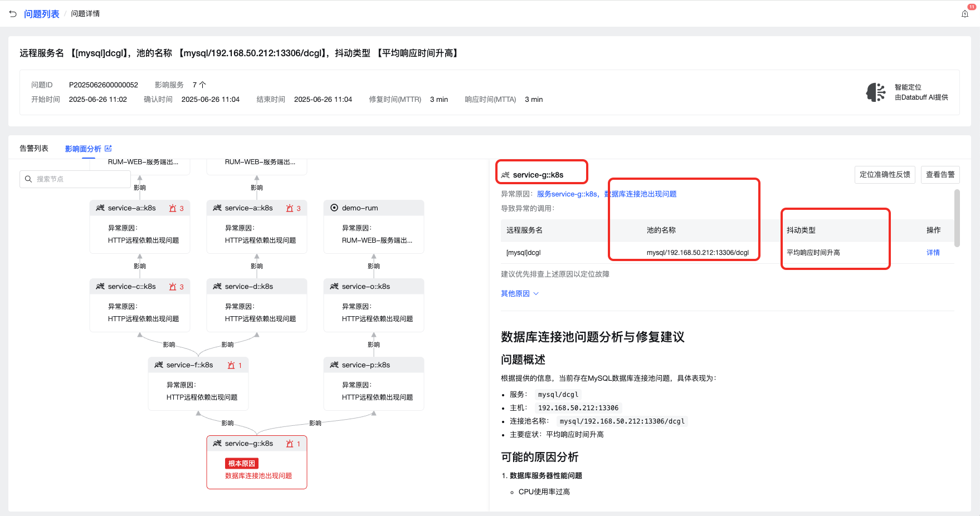Click the back arrow icon beside 问题列表

pyautogui.click(x=13, y=14)
